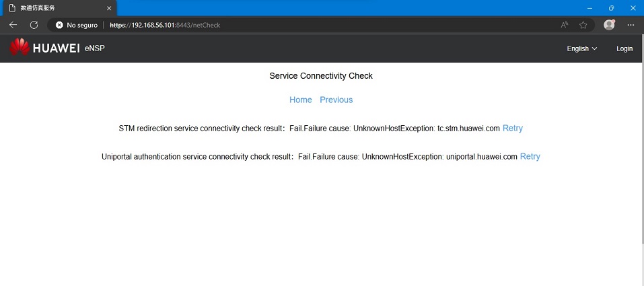
Task: Open the browser three-dots settings menu
Action: point(631,25)
